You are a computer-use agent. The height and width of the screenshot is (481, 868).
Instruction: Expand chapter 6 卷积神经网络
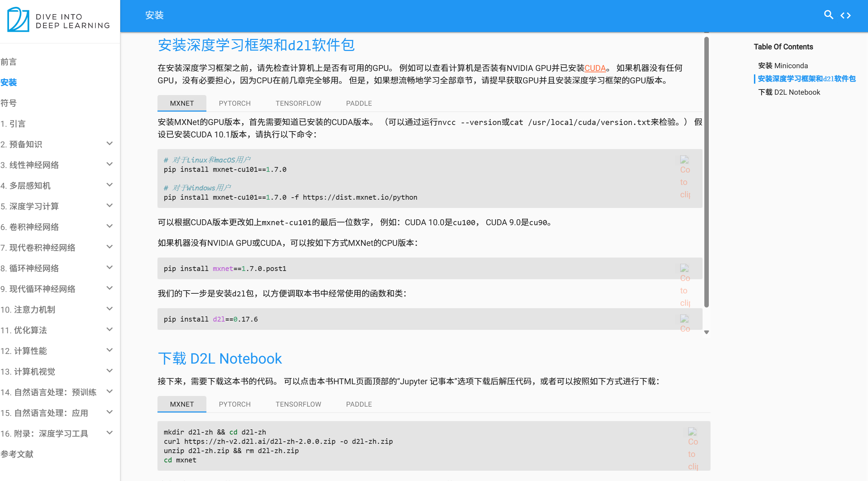(109, 226)
